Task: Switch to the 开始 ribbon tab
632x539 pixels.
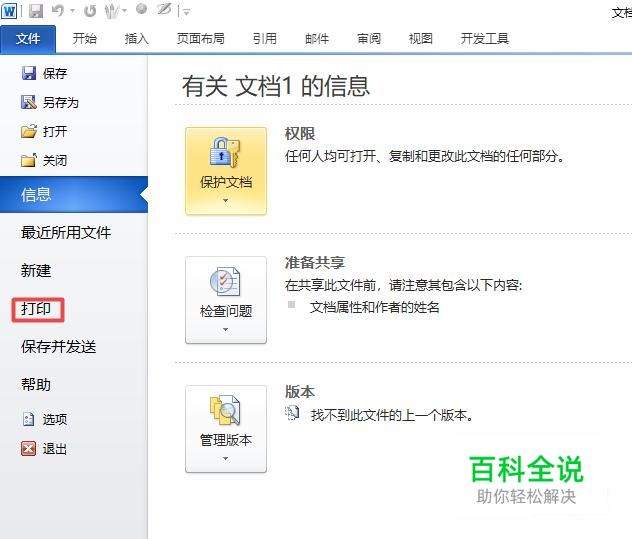Action: click(x=85, y=39)
